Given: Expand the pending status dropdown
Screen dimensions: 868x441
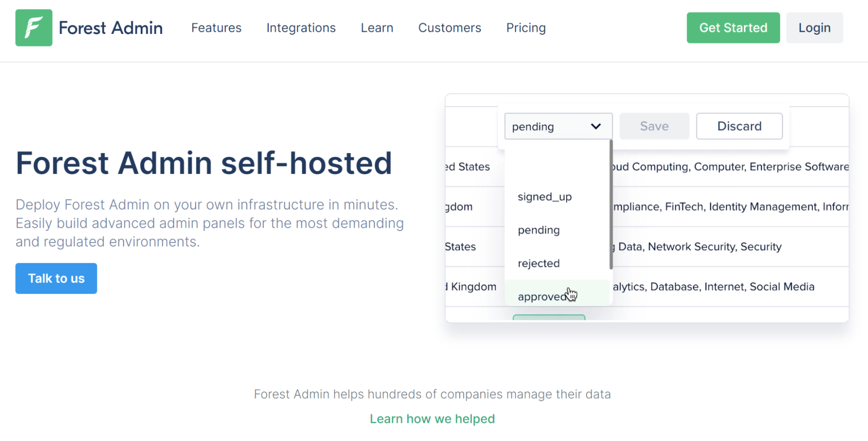Looking at the screenshot, I should pos(558,126).
